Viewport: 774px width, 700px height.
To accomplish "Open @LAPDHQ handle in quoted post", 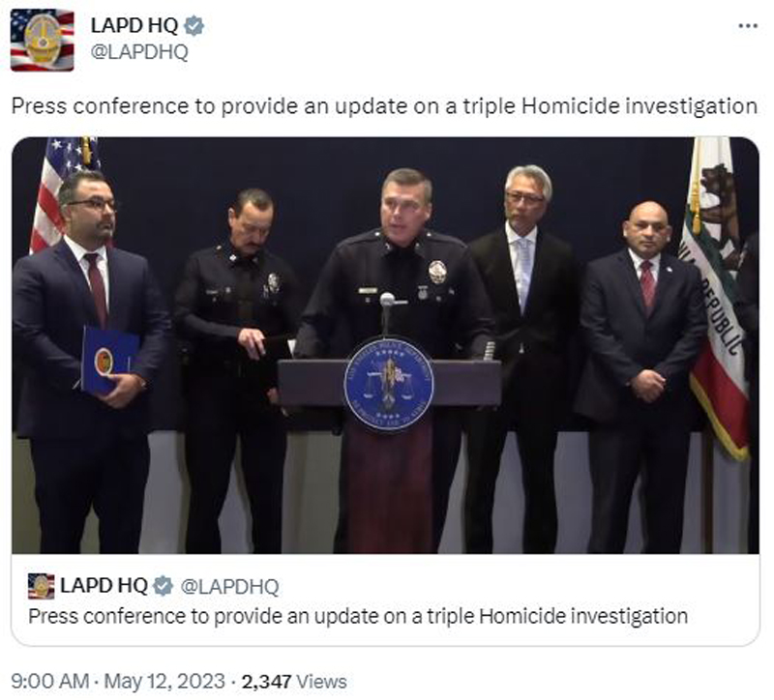I will [x=229, y=587].
